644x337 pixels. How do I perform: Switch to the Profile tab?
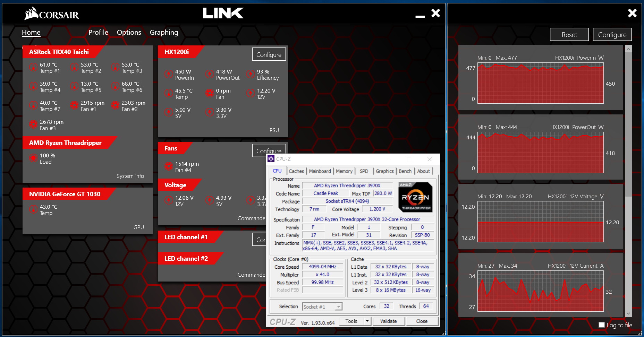tap(98, 32)
